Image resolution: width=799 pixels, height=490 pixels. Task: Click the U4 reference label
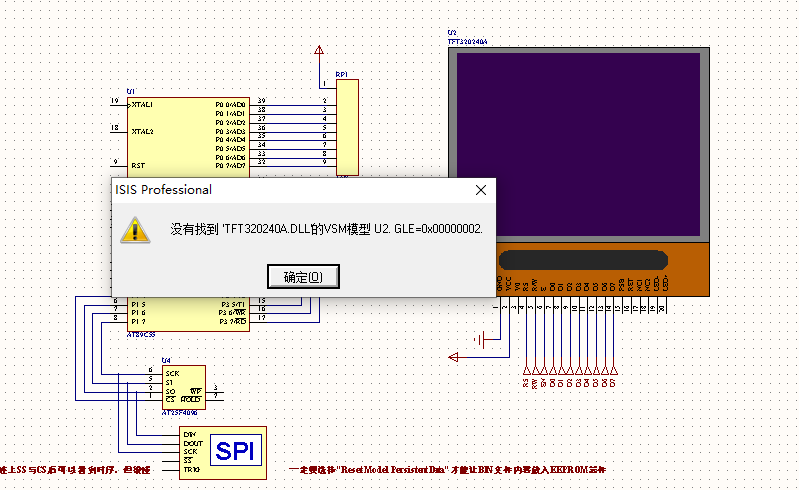[166, 360]
